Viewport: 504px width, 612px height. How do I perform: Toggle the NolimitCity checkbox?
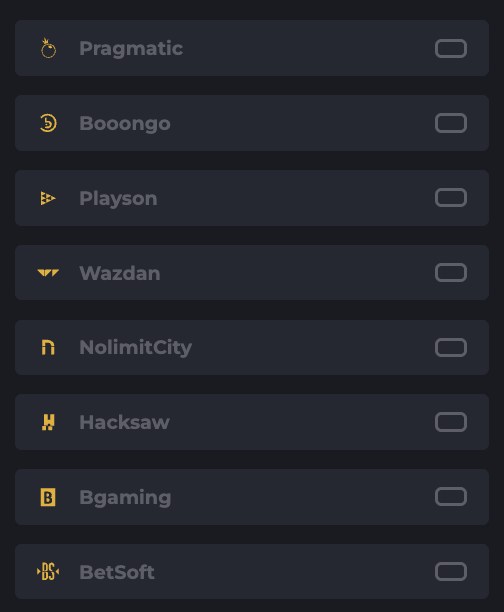451,347
